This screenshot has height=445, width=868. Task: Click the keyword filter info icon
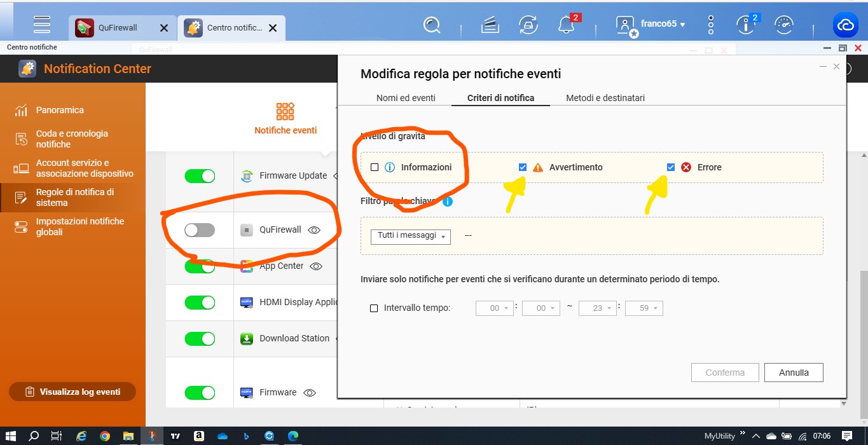pyautogui.click(x=448, y=202)
